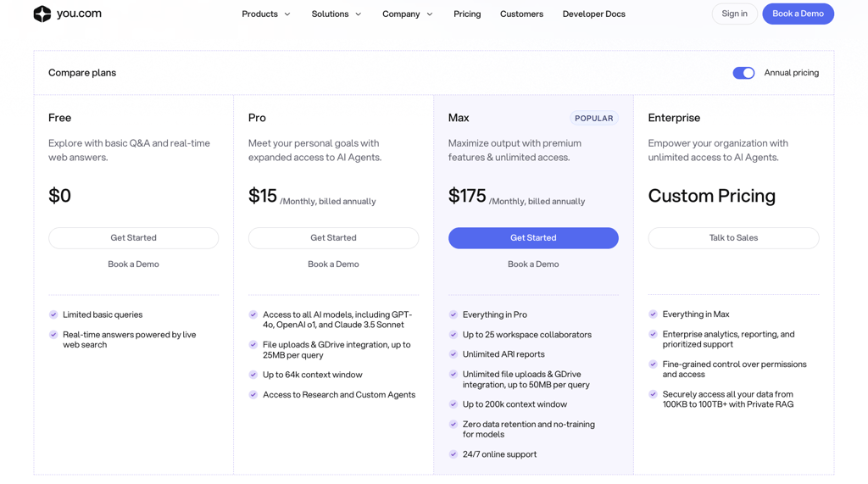Click checkmark beside Enterprise analytics feature
Image resolution: width=868 pixels, height=484 pixels.
pos(653,334)
